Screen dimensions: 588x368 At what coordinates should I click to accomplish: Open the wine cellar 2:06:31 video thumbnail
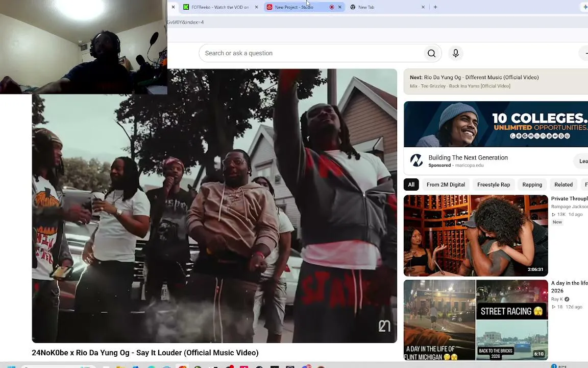pos(476,236)
